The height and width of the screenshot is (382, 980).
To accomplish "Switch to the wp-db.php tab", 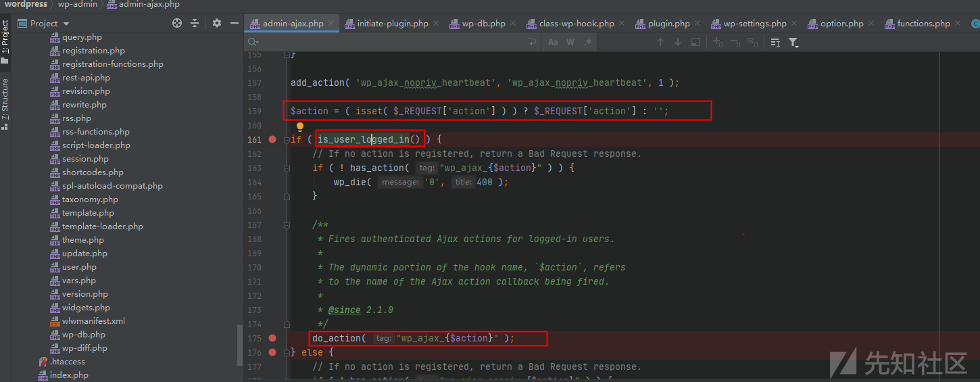I will pyautogui.click(x=483, y=24).
